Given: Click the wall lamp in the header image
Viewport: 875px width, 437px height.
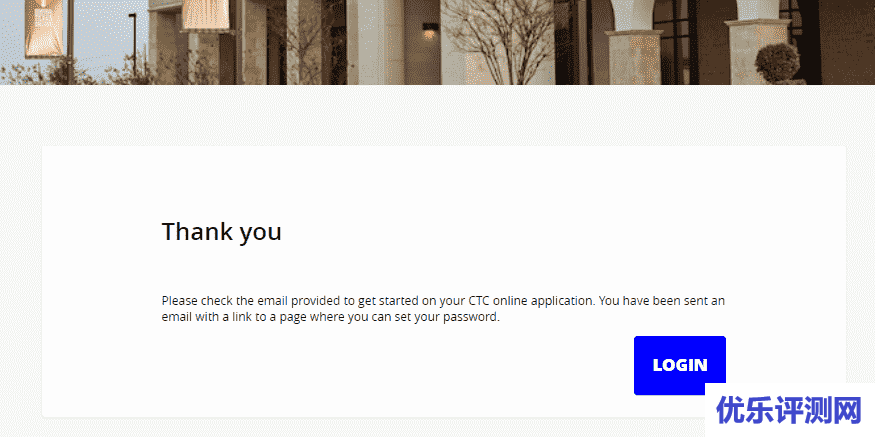Looking at the screenshot, I should (x=429, y=31).
